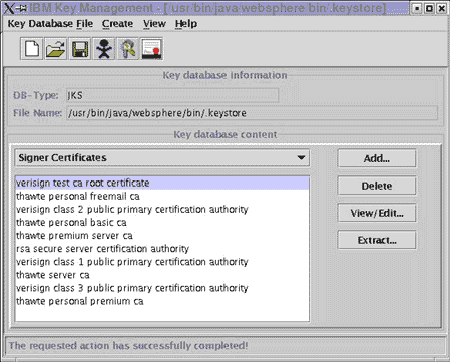The height and width of the screenshot is (362, 450).
Task: Open the Create menu
Action: tap(117, 24)
